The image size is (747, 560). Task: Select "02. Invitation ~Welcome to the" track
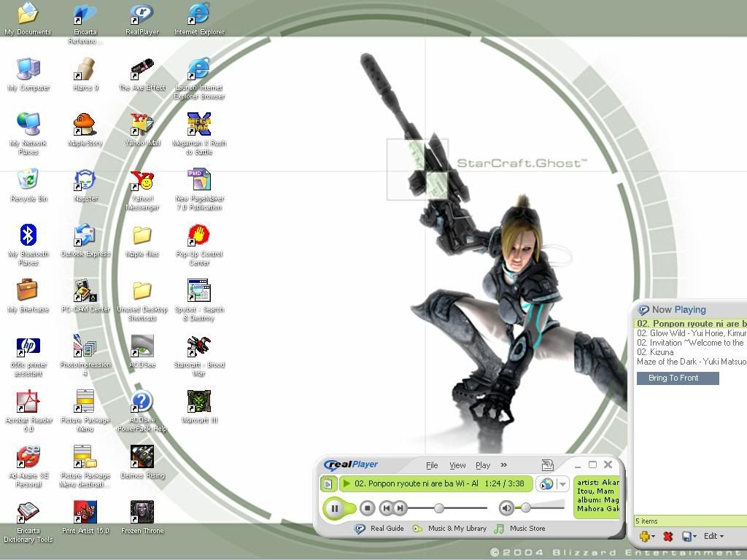[x=692, y=343]
